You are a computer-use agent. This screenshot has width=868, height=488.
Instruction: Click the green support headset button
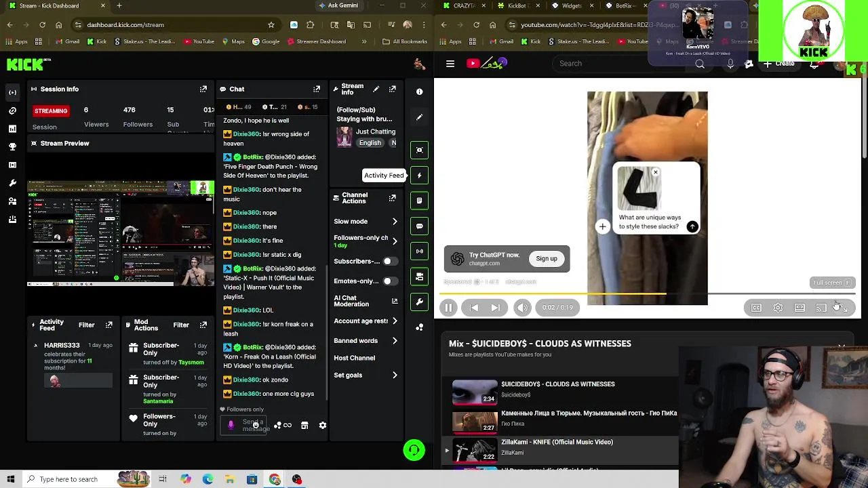click(414, 450)
